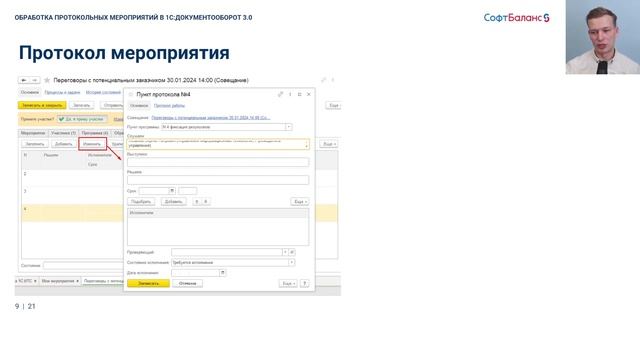Open the Ещё menu on the Программа table toolbar
The height and width of the screenshot is (360, 640).
point(329,144)
